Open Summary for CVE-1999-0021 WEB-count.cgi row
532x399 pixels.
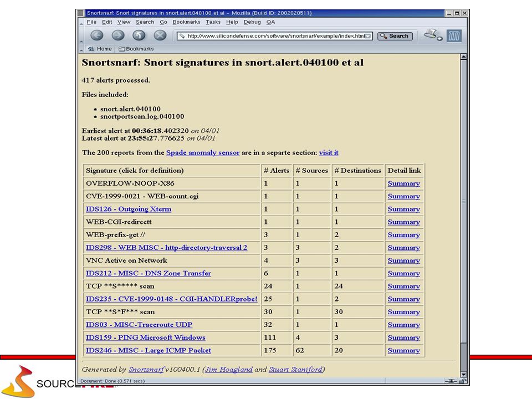[x=404, y=196]
